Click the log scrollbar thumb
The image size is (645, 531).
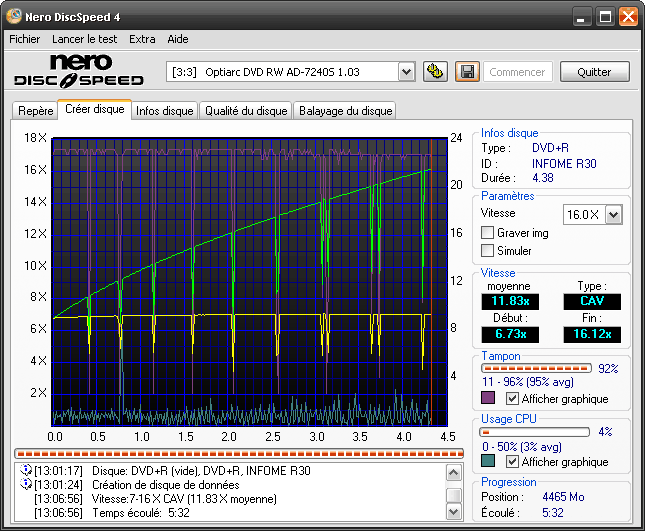point(453,495)
